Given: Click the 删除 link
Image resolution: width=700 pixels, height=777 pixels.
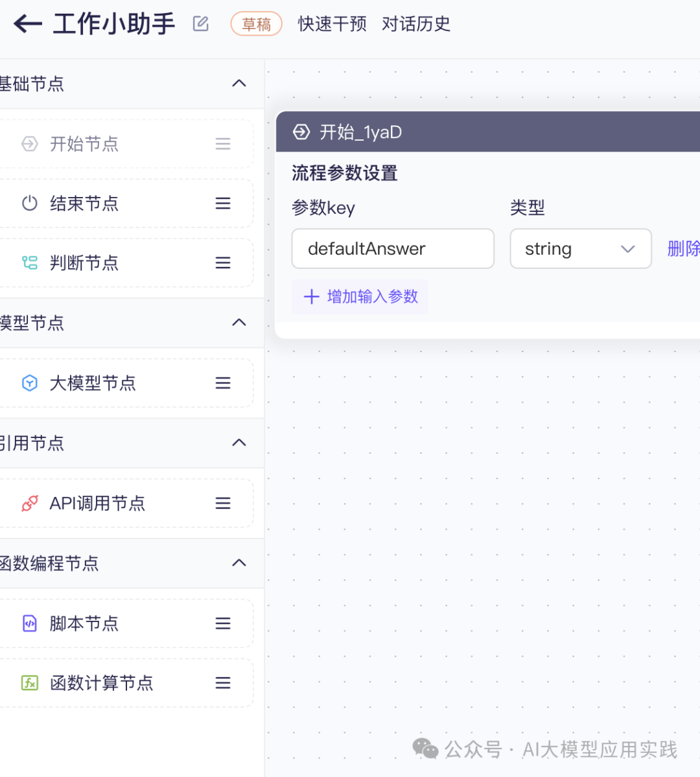Looking at the screenshot, I should pos(683,249).
